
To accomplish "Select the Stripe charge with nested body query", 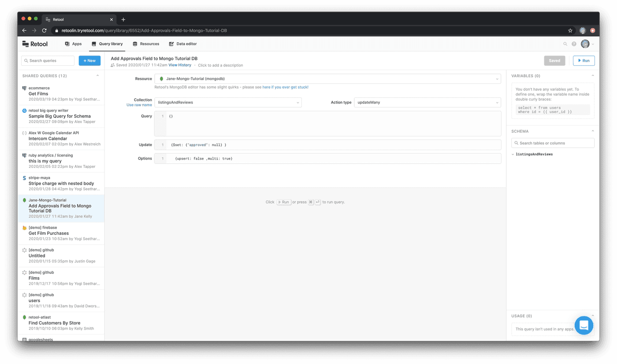I will pos(61,183).
